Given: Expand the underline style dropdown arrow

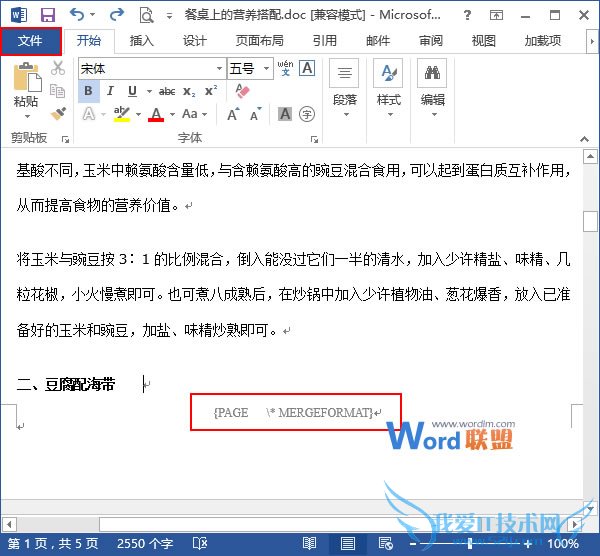Looking at the screenshot, I should 149,91.
